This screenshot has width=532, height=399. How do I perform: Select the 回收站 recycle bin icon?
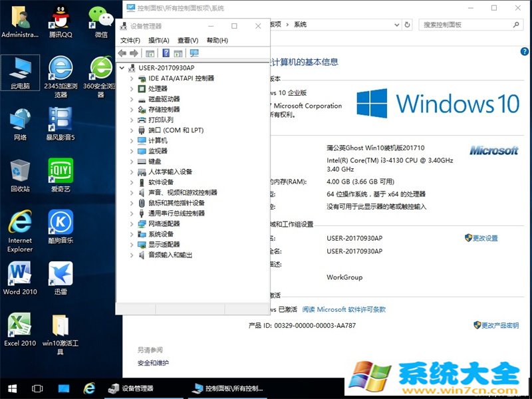pyautogui.click(x=20, y=176)
